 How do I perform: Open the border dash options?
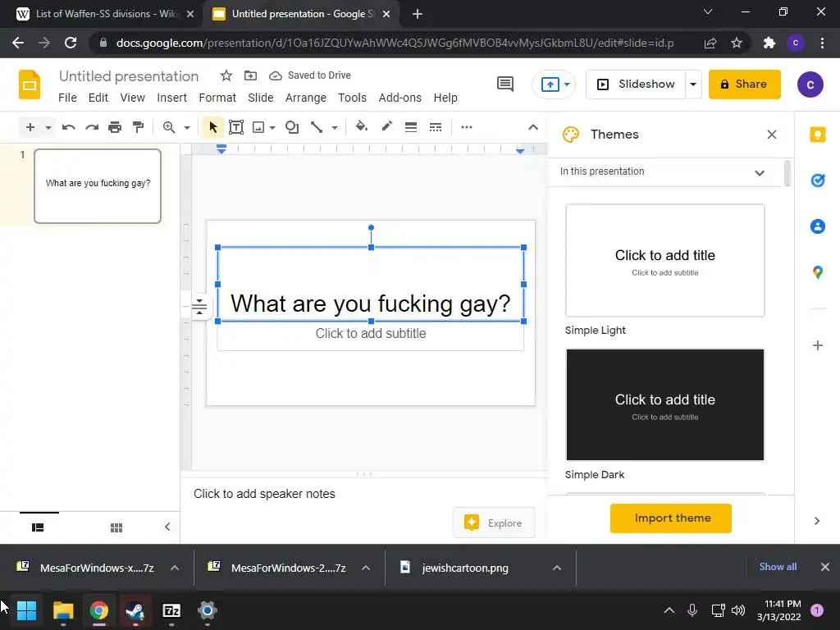click(x=436, y=127)
